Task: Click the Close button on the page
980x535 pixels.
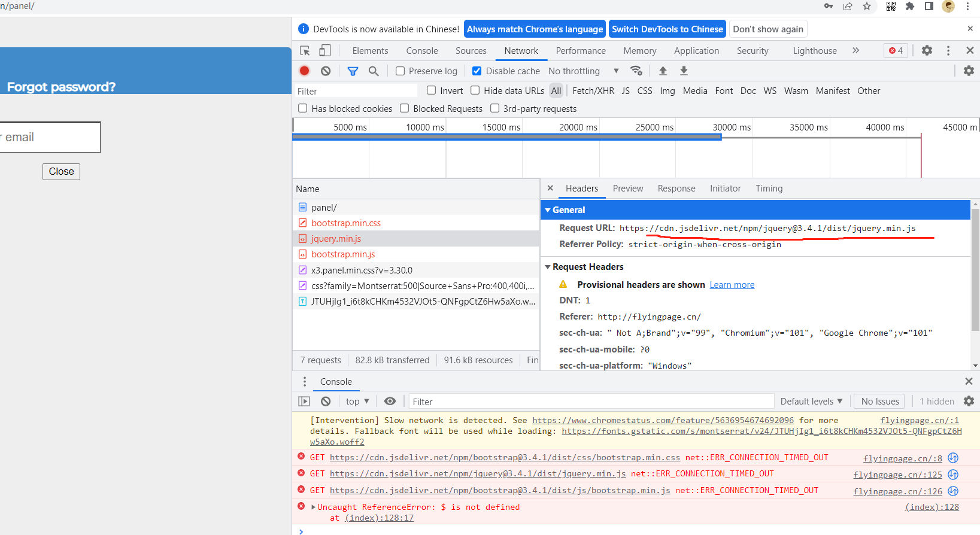Action: point(61,171)
